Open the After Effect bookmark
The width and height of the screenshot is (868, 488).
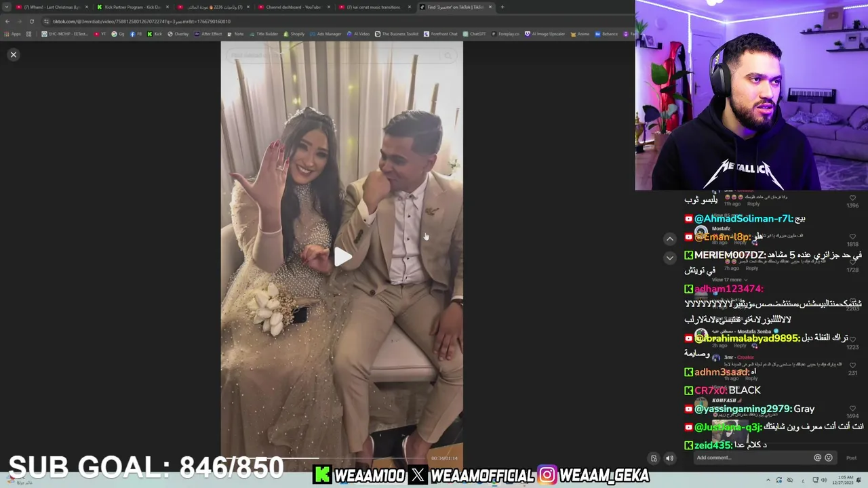pos(208,34)
